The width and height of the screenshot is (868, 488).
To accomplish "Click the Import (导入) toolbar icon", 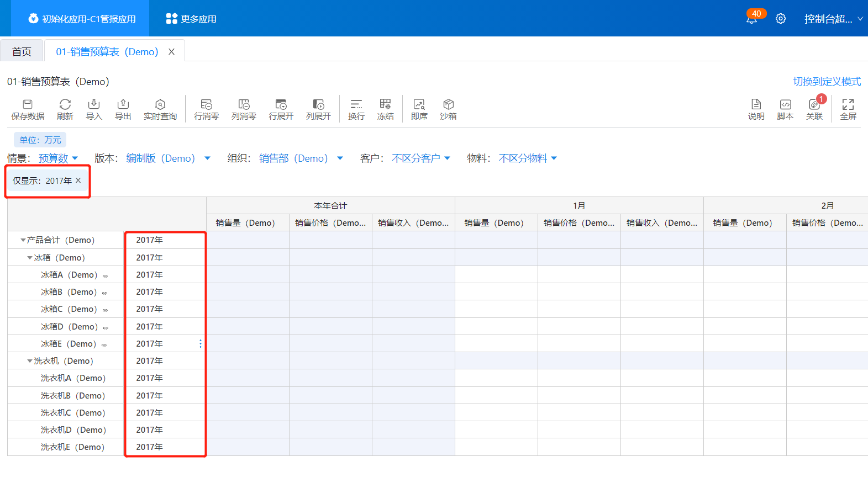I will [94, 109].
